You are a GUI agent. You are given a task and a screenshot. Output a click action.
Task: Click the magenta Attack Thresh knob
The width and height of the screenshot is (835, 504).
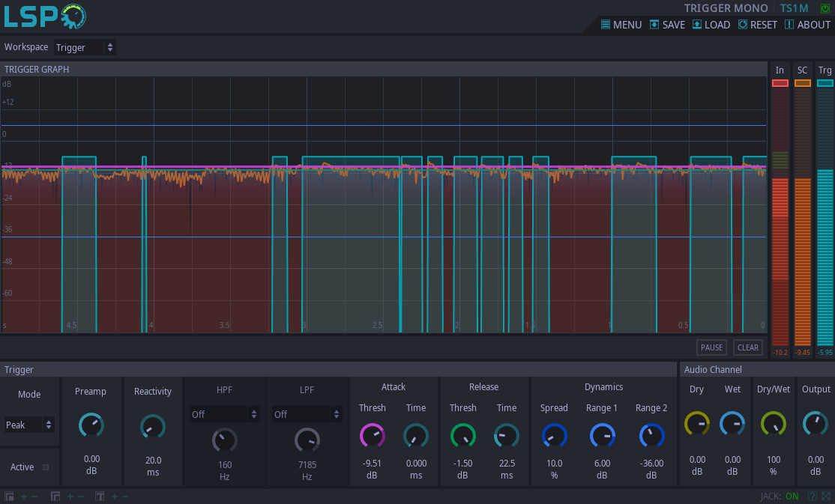click(373, 435)
